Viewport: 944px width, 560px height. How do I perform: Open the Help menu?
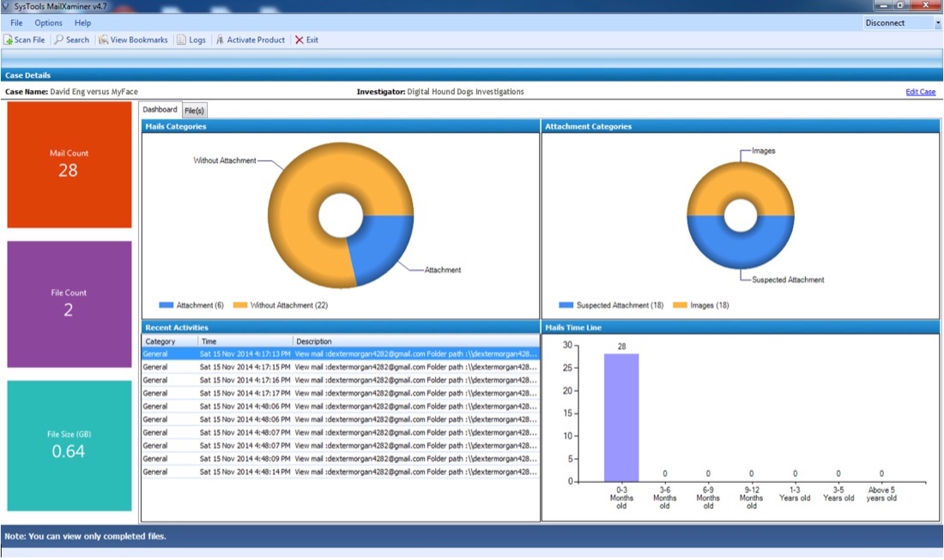82,23
